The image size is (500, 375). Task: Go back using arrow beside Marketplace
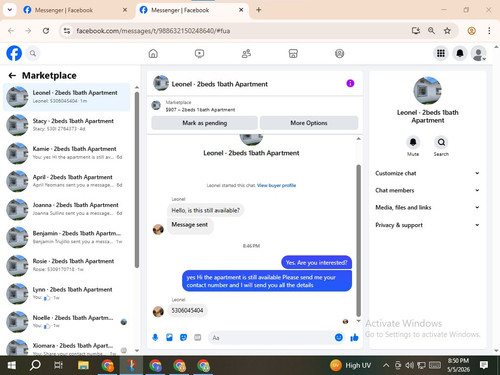click(x=12, y=76)
